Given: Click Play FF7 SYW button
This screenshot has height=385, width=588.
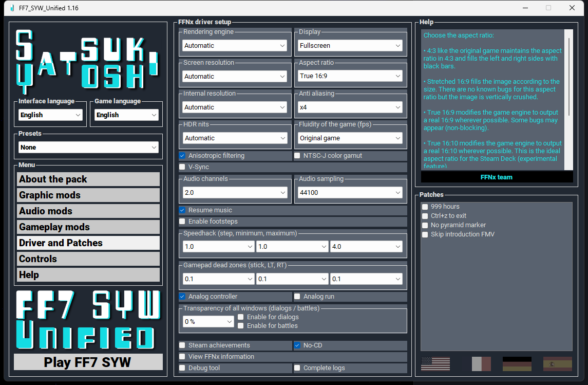Looking at the screenshot, I should point(88,362).
